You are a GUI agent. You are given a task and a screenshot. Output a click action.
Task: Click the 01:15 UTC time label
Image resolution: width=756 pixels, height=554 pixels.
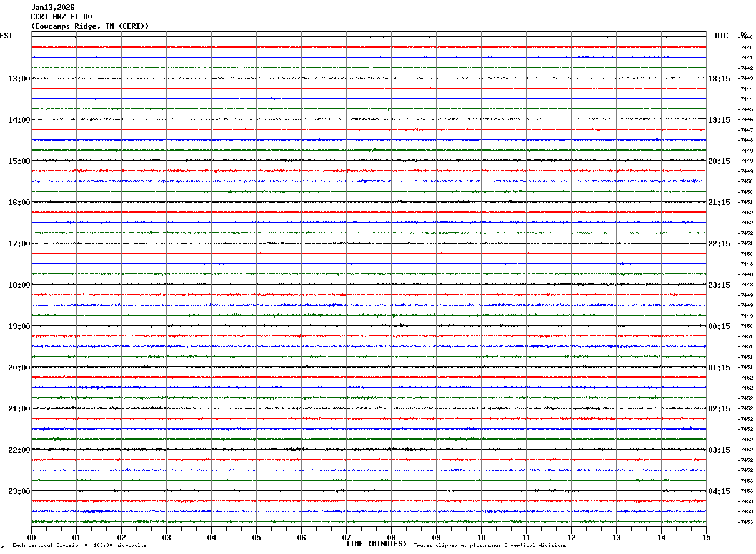tap(719, 368)
